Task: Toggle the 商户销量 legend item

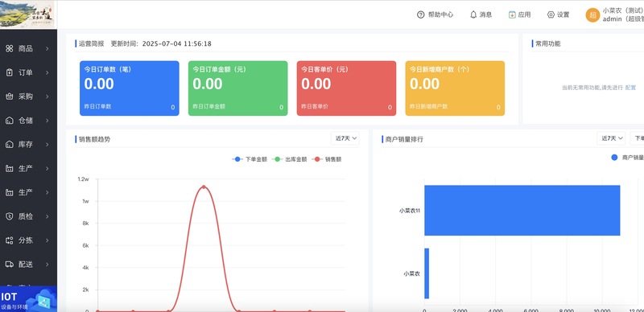Action: coord(627,158)
